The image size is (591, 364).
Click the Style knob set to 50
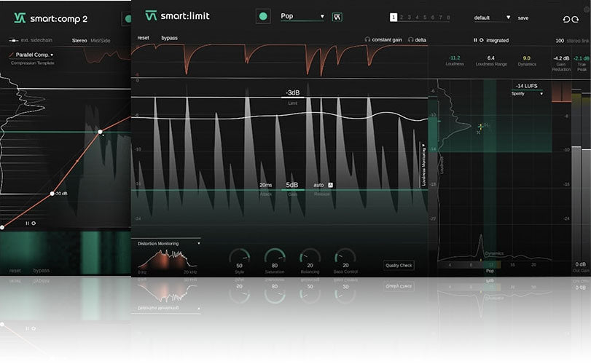pos(239,258)
